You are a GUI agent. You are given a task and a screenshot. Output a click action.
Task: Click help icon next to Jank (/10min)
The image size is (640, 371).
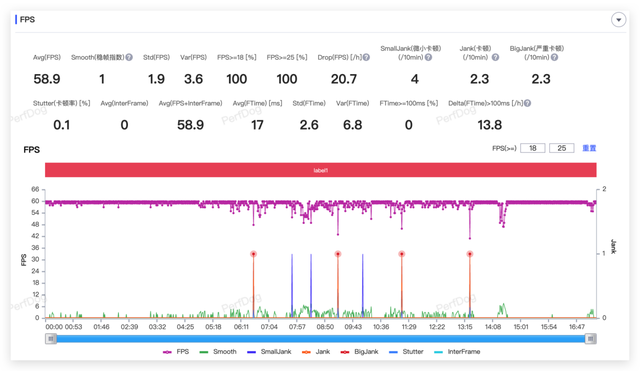click(495, 58)
